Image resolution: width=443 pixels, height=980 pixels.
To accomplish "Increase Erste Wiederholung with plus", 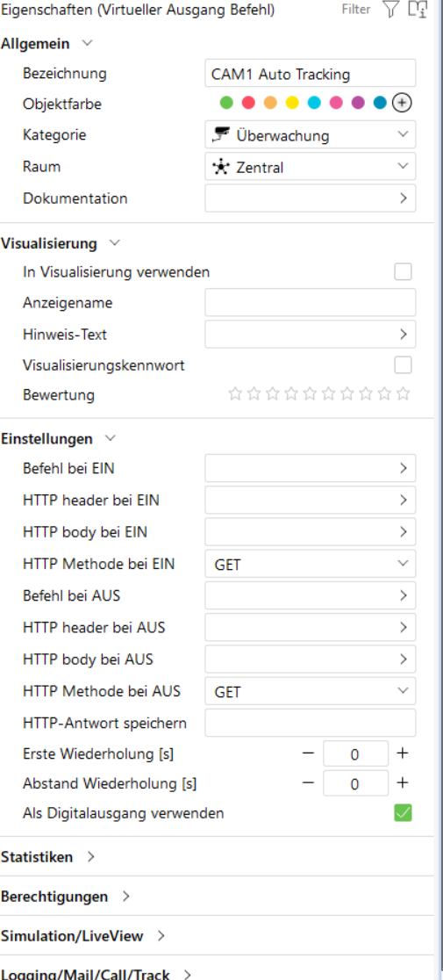I will coord(403,753).
